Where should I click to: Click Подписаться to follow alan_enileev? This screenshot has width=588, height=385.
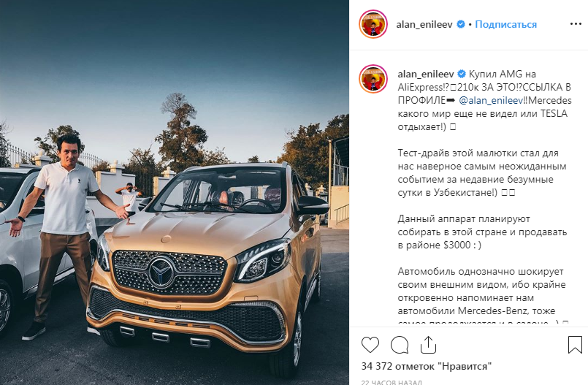[x=506, y=24]
